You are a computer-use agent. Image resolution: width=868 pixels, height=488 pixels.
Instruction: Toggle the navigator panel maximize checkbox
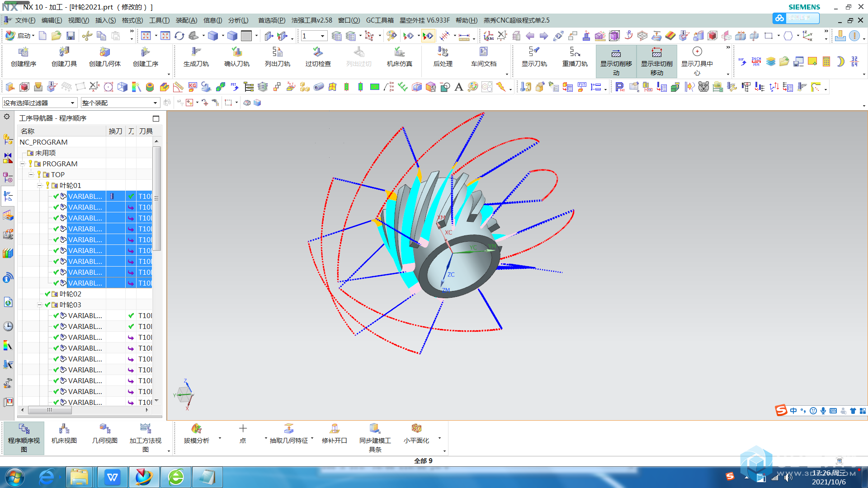pyautogui.click(x=156, y=118)
